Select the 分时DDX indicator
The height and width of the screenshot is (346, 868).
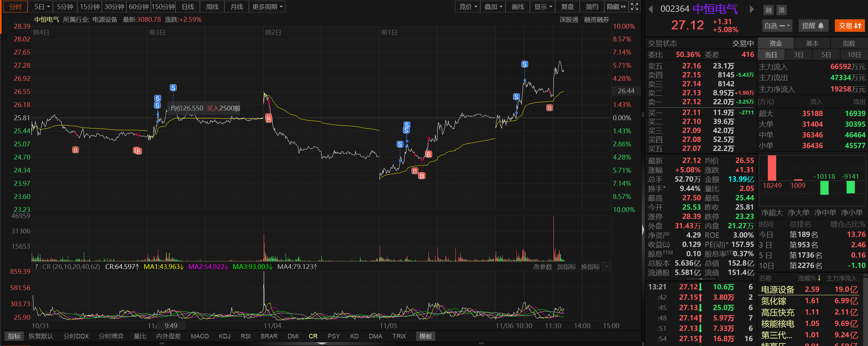[76, 336]
